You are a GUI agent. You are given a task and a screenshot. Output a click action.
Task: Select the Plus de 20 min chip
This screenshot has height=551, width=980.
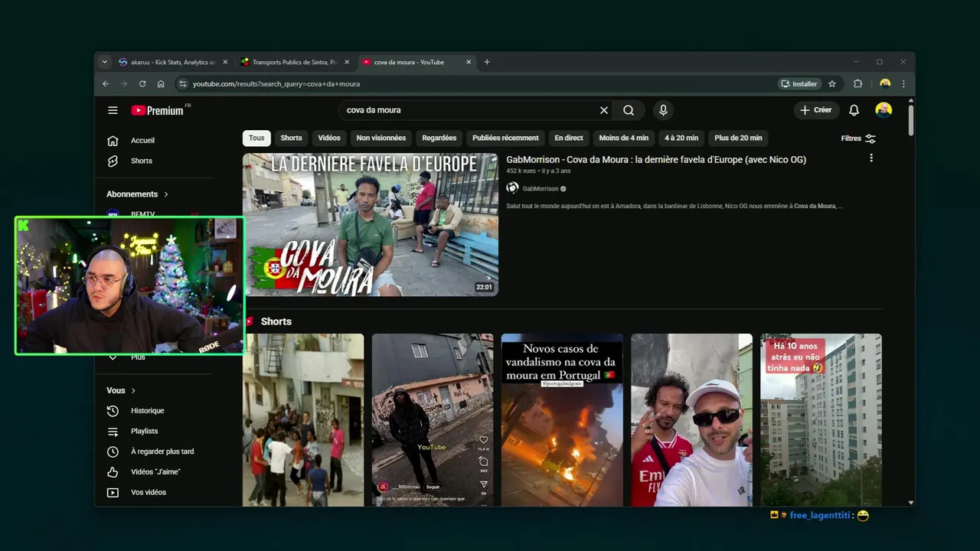pos(738,138)
